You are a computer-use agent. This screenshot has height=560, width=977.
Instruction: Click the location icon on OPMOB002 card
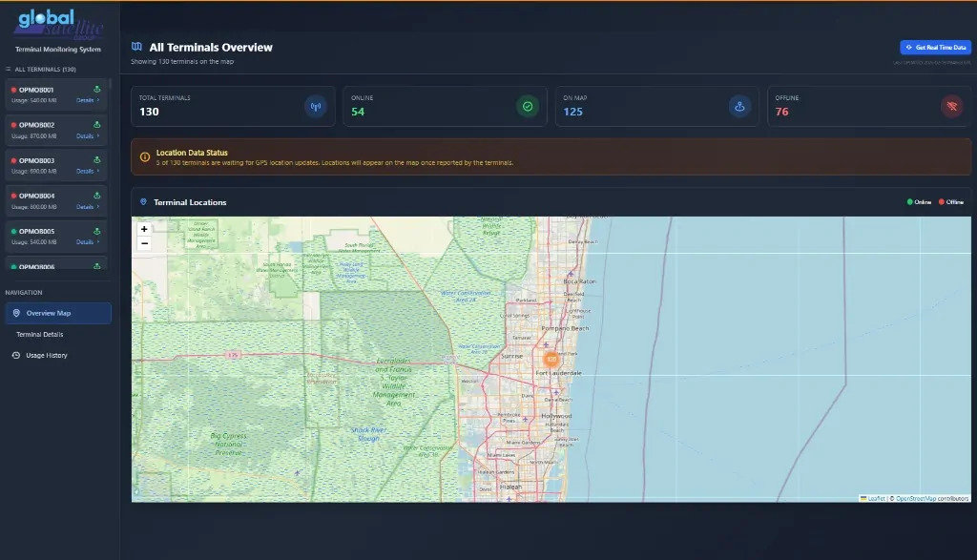click(96, 125)
